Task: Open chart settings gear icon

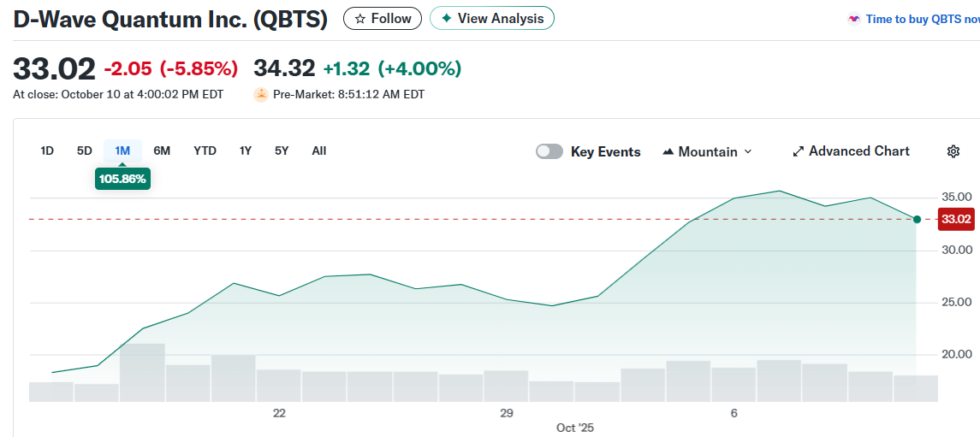Action: point(953,151)
